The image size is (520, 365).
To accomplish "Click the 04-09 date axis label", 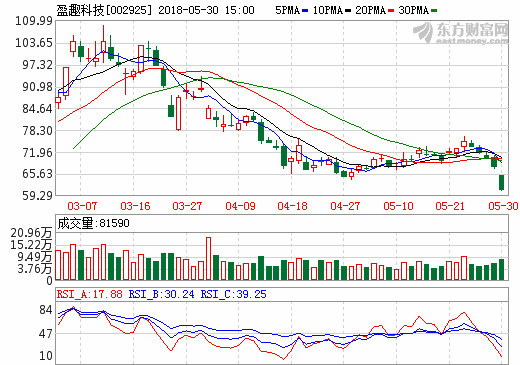I will click(240, 206).
